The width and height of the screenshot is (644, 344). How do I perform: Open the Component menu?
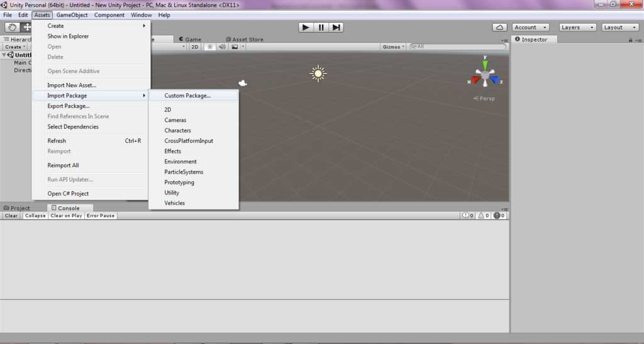(109, 15)
